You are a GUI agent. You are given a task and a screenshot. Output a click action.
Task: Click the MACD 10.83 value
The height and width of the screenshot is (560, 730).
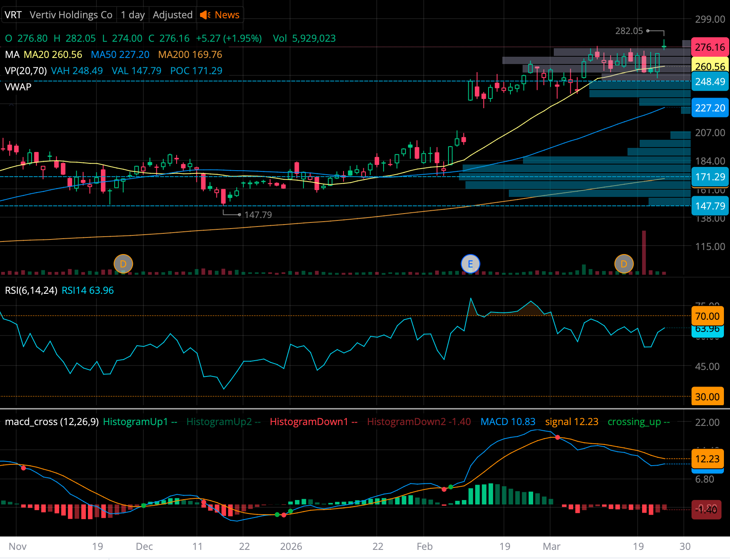(508, 422)
